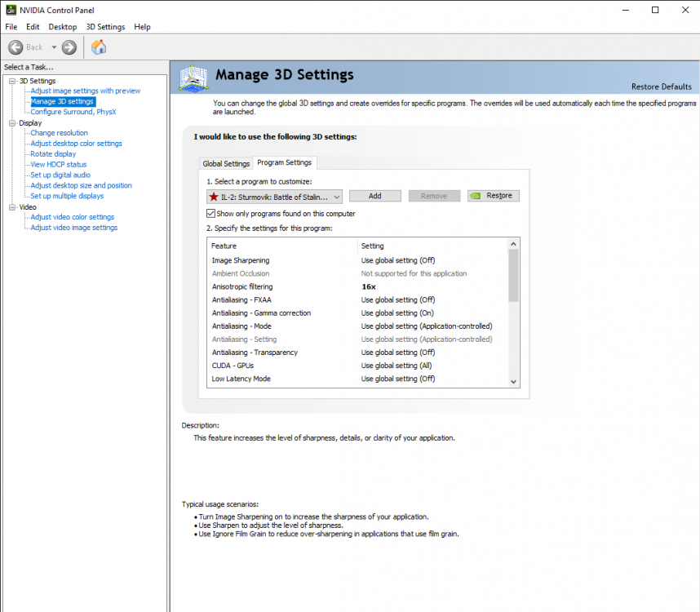Open Change resolution task
Screen dimensions: 700x612
[59, 132]
